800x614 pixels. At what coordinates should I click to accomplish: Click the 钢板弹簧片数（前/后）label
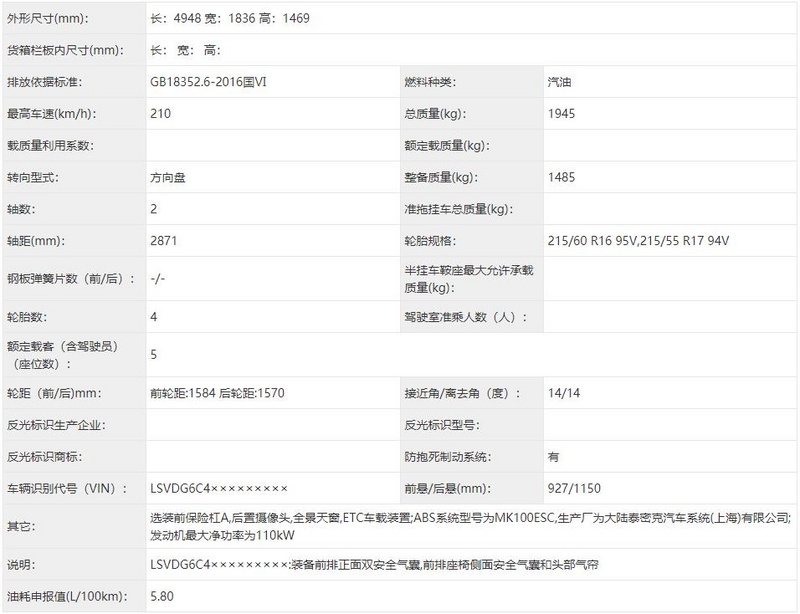pos(71,279)
